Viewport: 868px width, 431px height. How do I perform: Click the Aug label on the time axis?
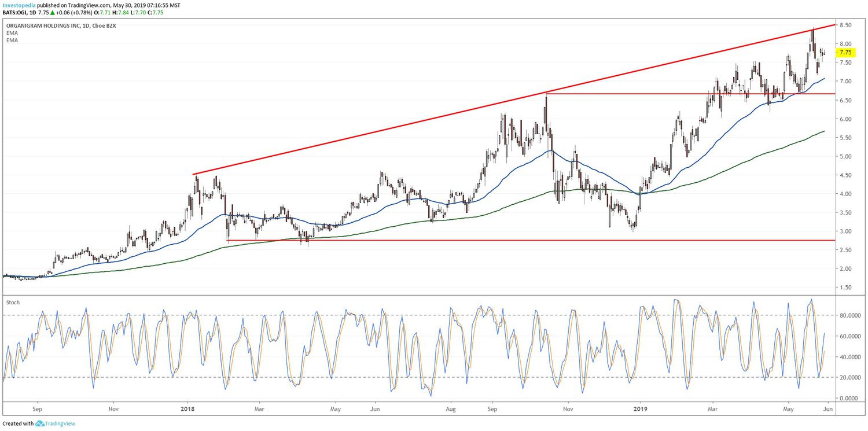pos(451,408)
